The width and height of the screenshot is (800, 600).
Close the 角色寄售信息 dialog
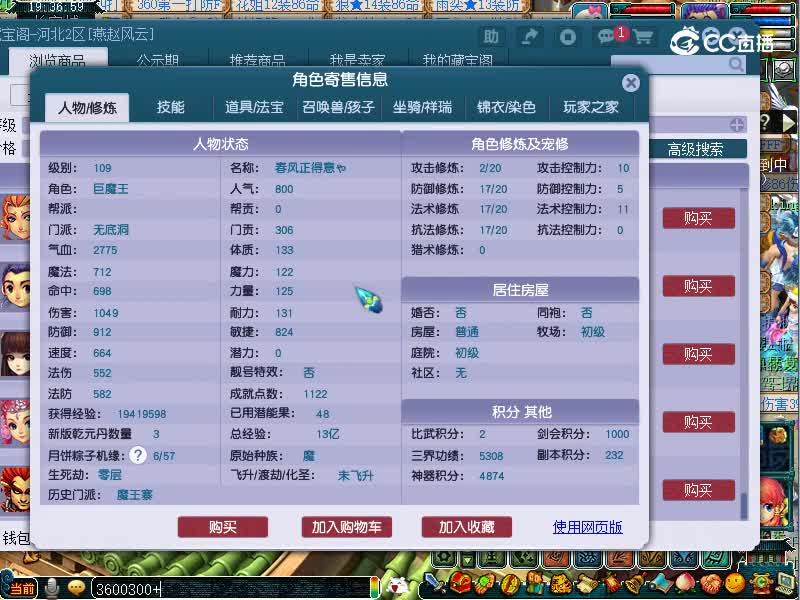tap(631, 83)
